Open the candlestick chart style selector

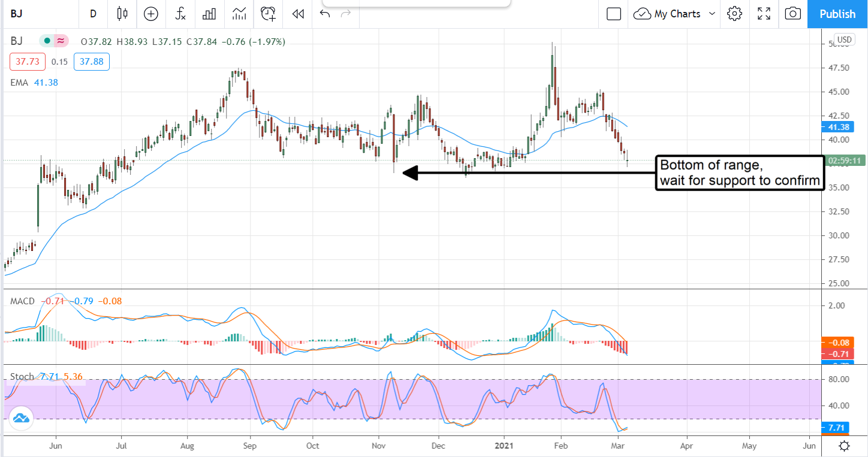click(x=123, y=14)
